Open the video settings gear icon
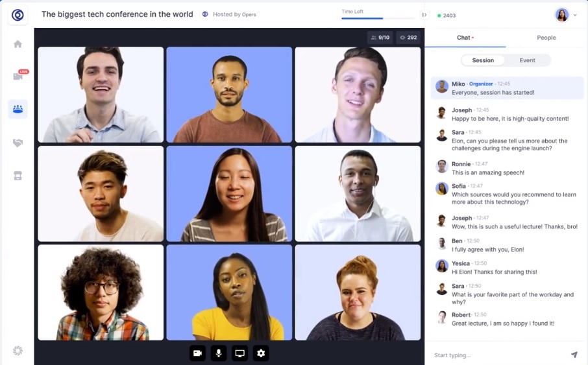588x365 pixels. coord(261,353)
